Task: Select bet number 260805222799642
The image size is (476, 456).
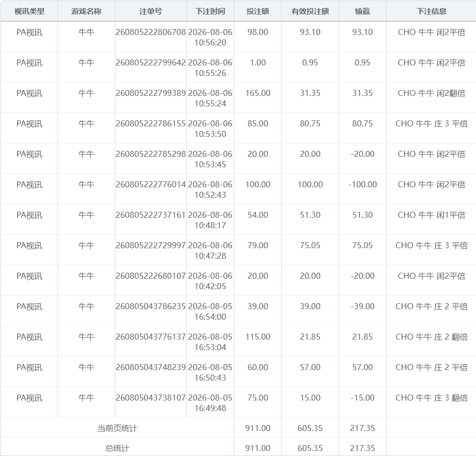Action: [150, 62]
